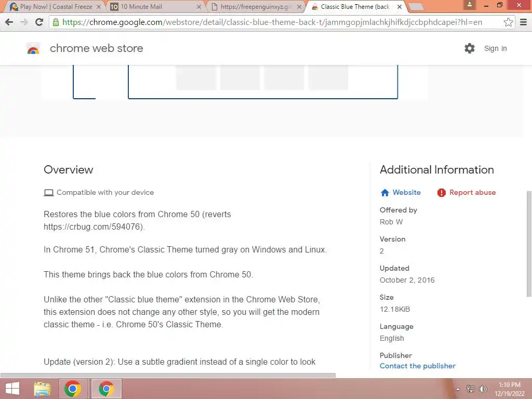Image resolution: width=532 pixels, height=399 pixels.
Task: Open the Windows Start button
Action: (12, 389)
